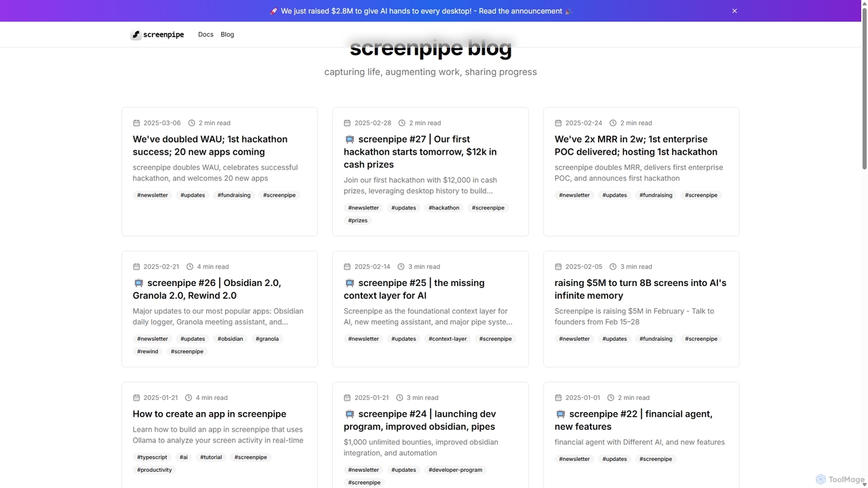Click the clock icon on the doubled WAU card
868x488 pixels.
click(x=191, y=123)
